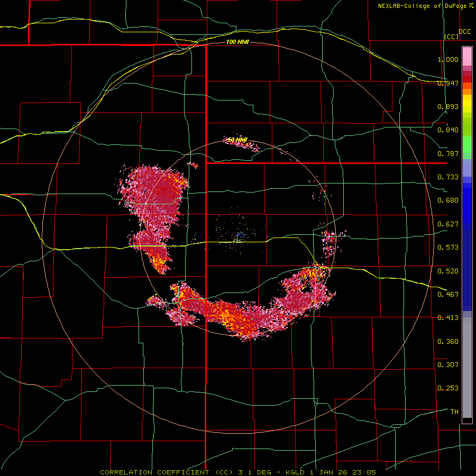
Task: Click the Correlation Coefficient caption at bottom
Action: click(x=238, y=472)
